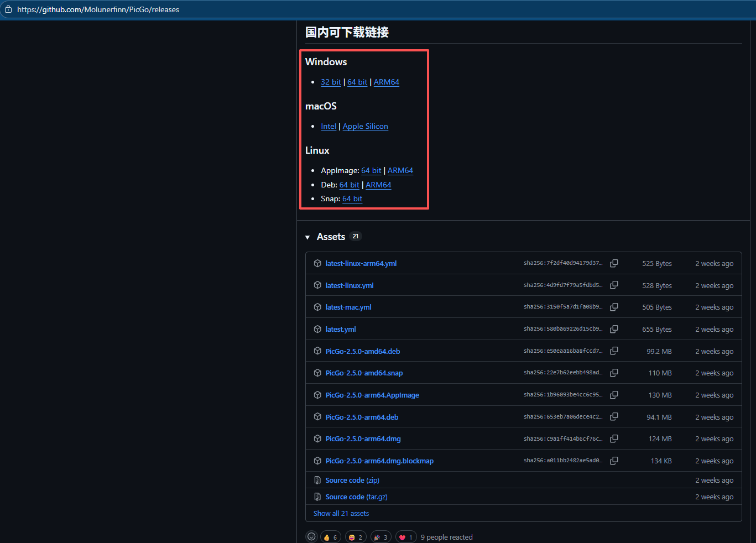Copy the sha256 of PicGo-2.5.0-amd64.snap

pyautogui.click(x=614, y=373)
